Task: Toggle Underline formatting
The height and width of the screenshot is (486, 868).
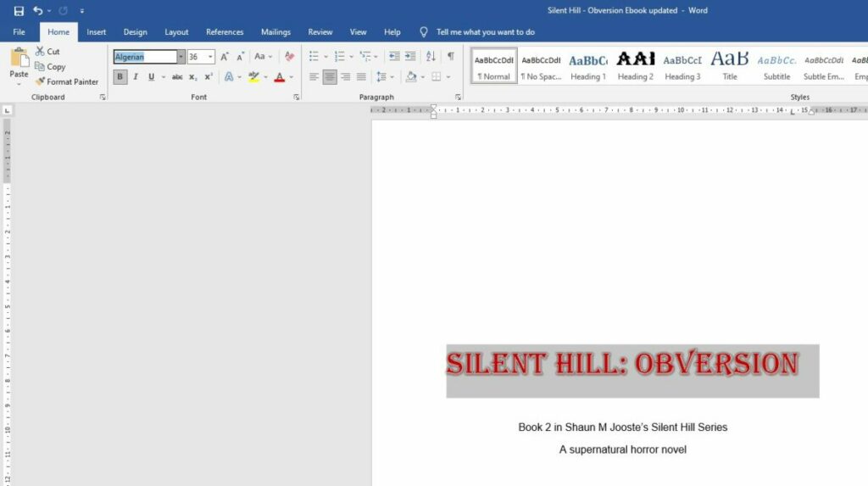Action: [x=151, y=77]
